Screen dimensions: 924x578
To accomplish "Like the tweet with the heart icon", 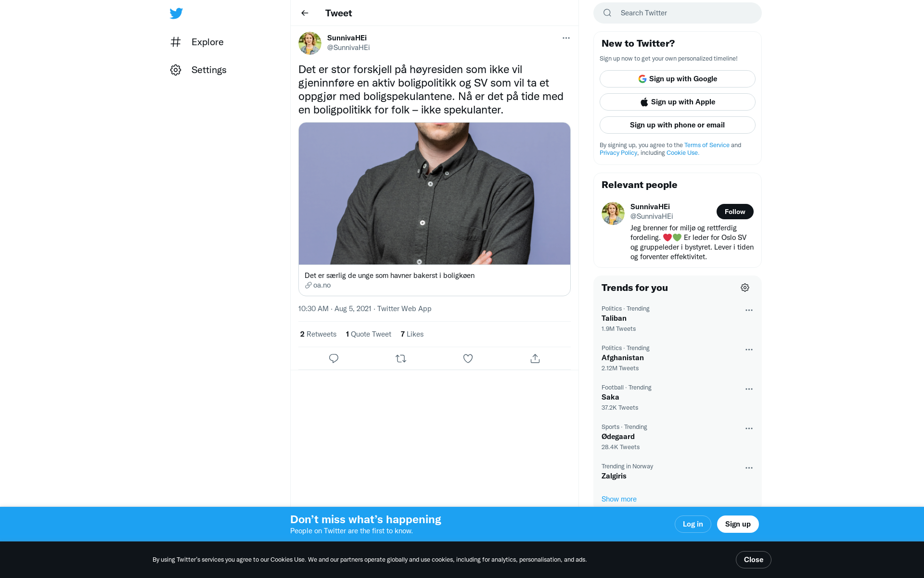I will click(468, 358).
